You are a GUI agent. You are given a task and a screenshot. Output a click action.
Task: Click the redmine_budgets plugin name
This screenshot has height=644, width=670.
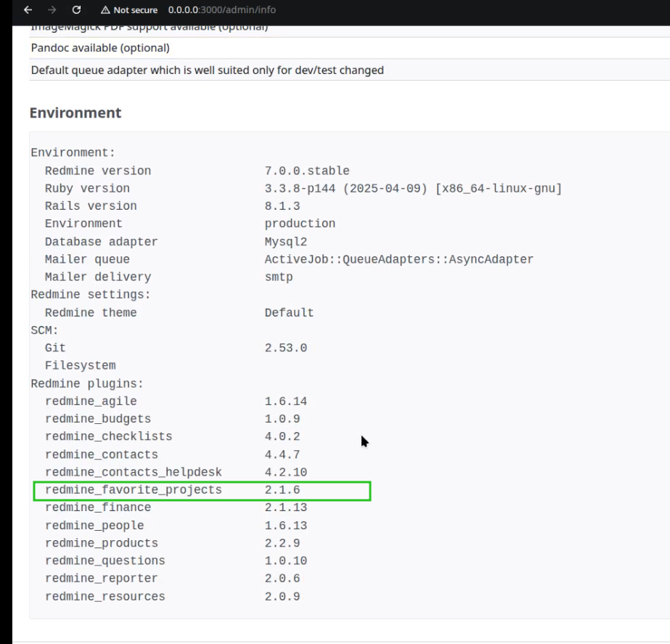point(98,419)
